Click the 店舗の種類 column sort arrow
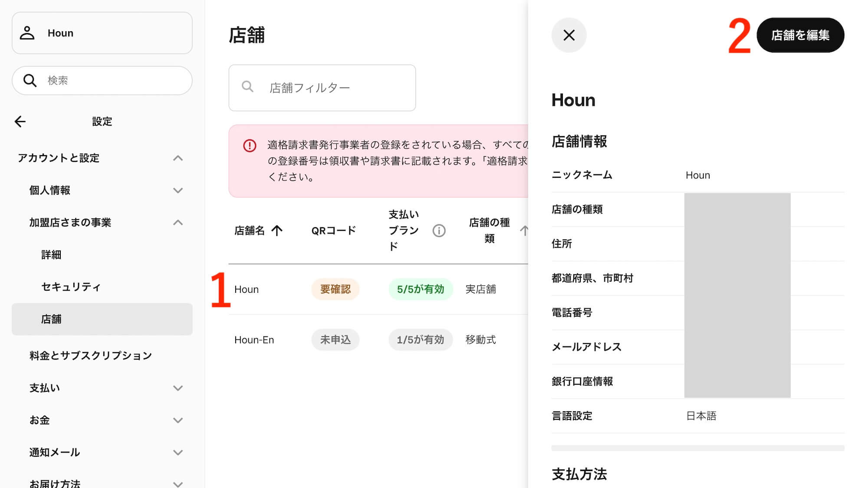This screenshot has width=868, height=488. [524, 231]
